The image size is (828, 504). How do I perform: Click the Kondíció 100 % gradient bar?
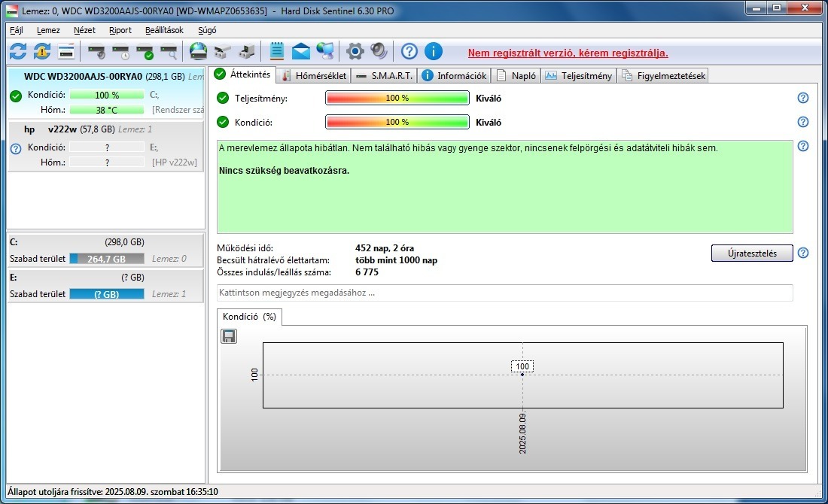click(x=397, y=122)
